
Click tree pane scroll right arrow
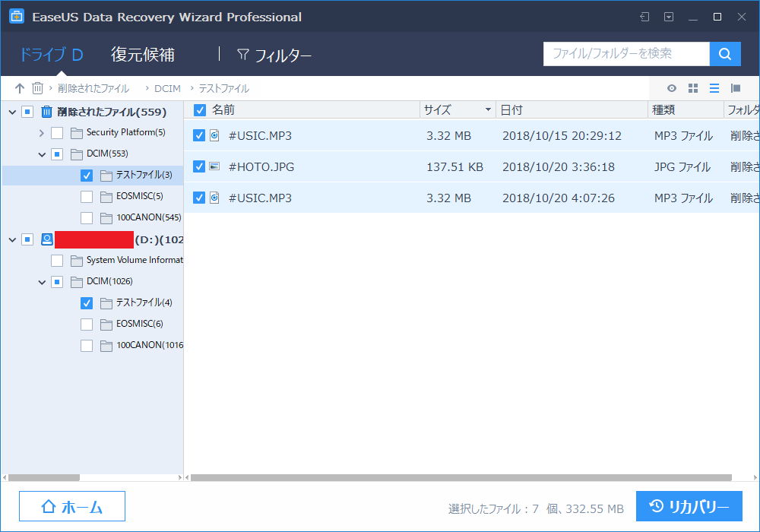(180, 478)
